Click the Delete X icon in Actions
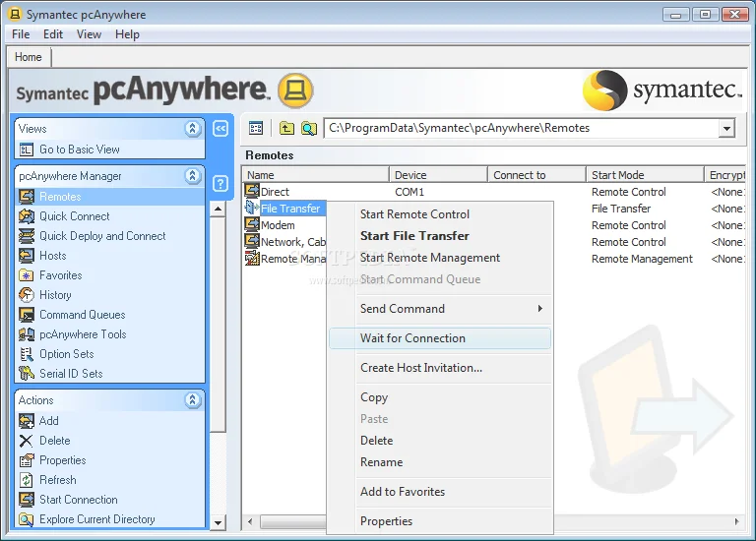 tap(27, 441)
